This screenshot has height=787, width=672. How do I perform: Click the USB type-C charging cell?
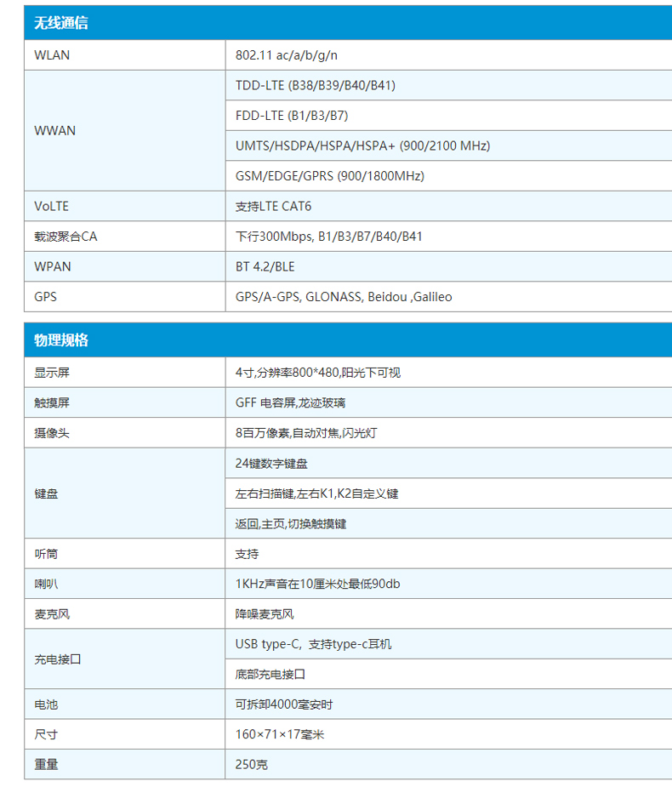[313, 644]
